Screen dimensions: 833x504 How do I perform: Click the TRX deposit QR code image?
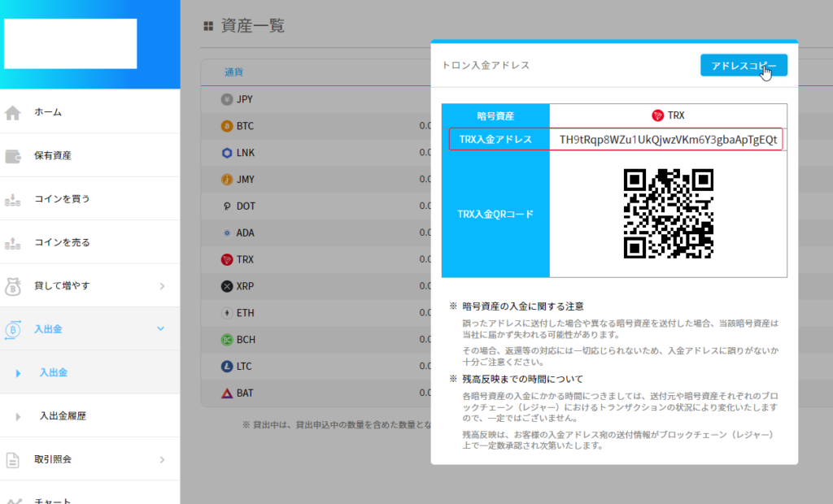click(668, 214)
